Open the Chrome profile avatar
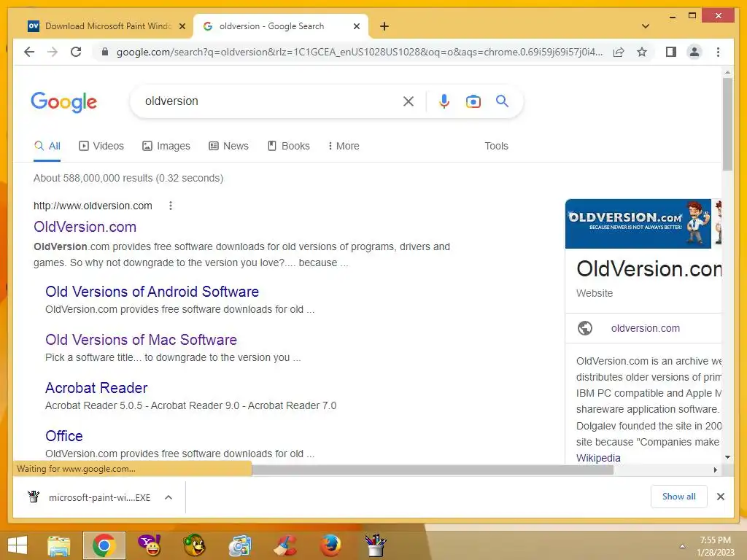This screenshot has width=747, height=560. (x=694, y=52)
